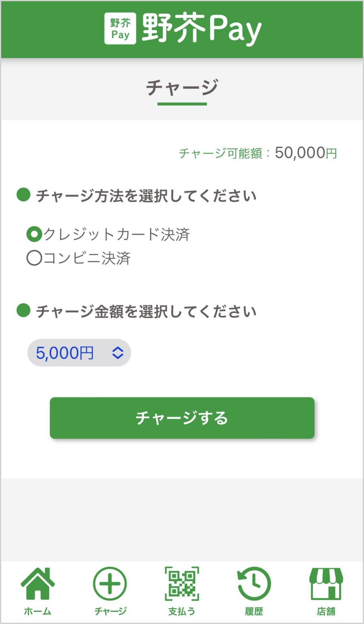Tap the plus-circle Charge icon
Image resolution: width=364 pixels, height=624 pixels.
coord(110,584)
